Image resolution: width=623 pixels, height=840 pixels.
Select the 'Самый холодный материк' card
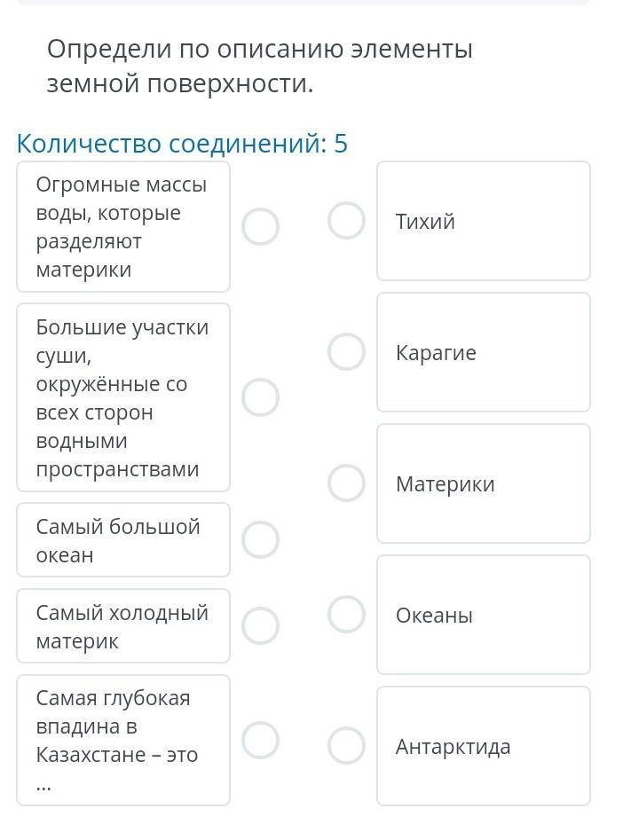pos(122,626)
